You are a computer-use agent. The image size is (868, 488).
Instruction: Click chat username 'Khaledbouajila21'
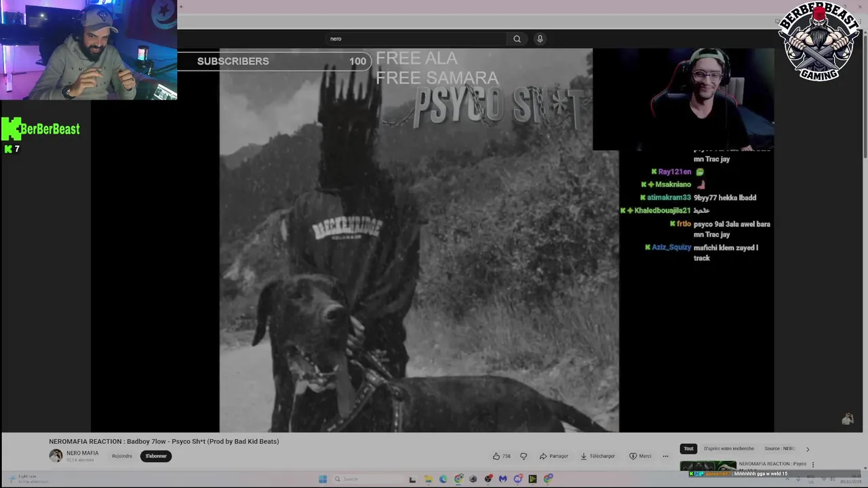pyautogui.click(x=663, y=211)
